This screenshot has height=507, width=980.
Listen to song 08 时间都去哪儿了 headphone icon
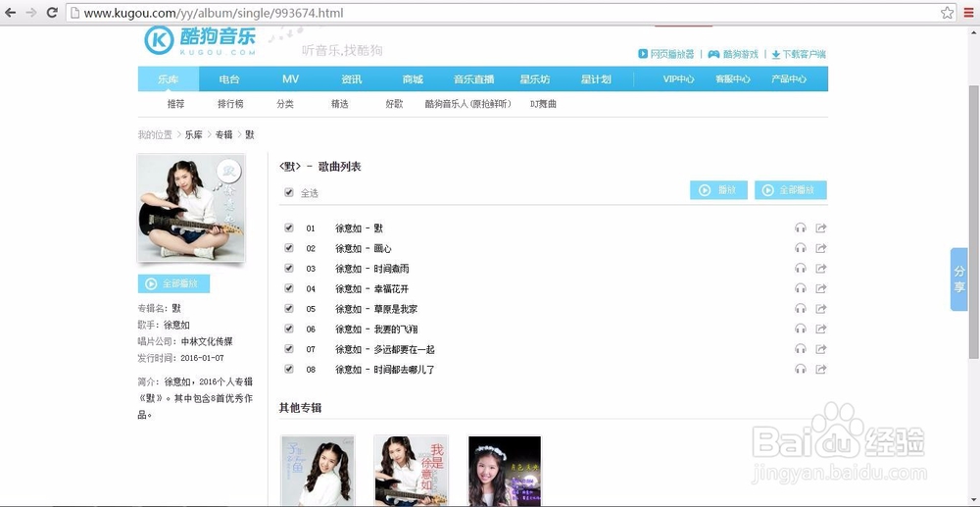tap(801, 369)
